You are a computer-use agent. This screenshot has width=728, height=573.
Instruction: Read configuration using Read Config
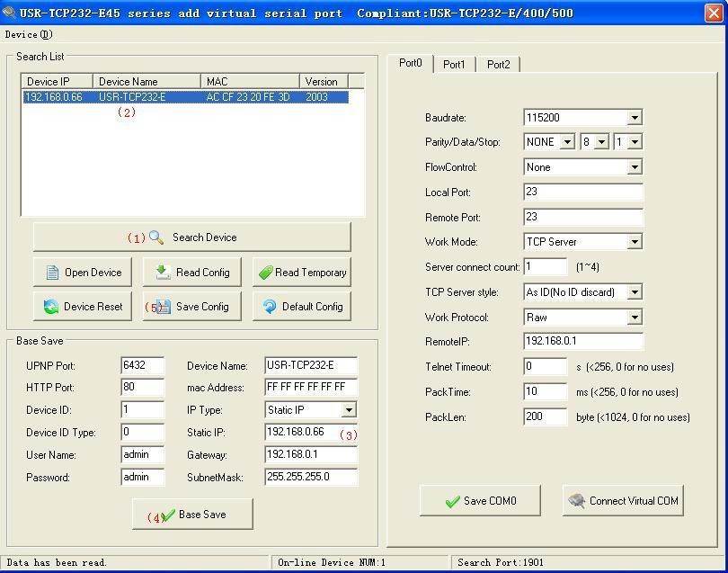point(191,272)
